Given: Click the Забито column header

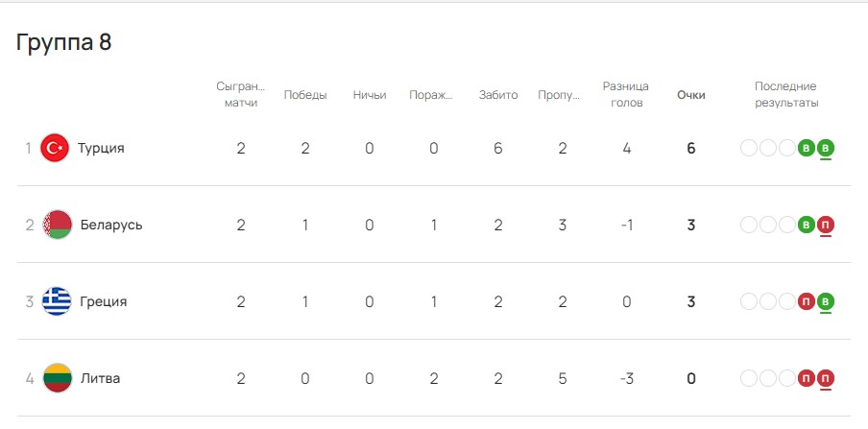Looking at the screenshot, I should coord(498,95).
